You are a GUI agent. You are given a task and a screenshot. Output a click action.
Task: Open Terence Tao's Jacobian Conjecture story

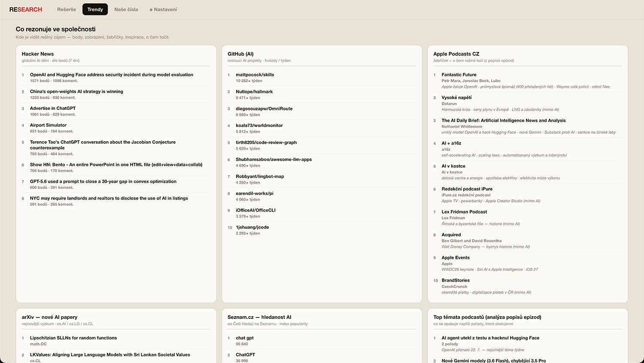pos(103,145)
